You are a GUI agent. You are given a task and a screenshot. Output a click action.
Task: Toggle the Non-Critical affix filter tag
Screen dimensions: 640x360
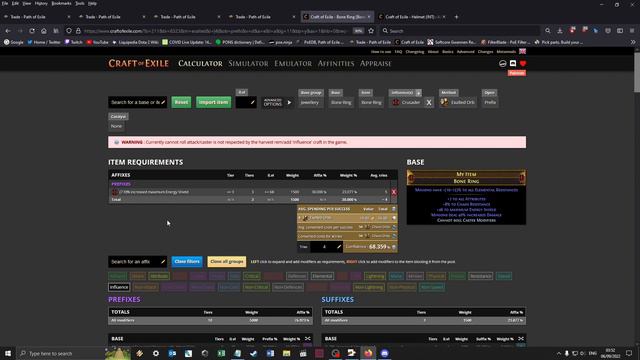256,287
